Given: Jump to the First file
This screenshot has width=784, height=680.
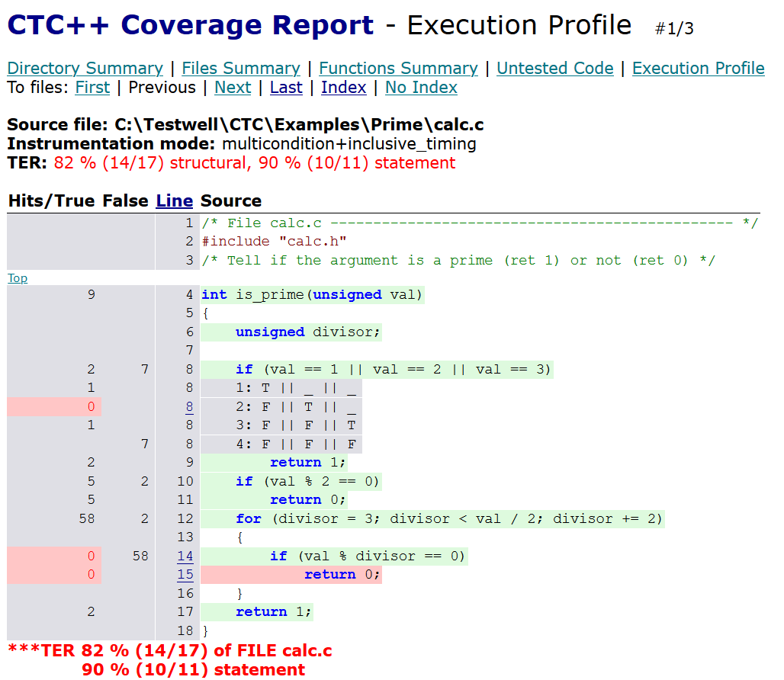Looking at the screenshot, I should pyautogui.click(x=92, y=88).
